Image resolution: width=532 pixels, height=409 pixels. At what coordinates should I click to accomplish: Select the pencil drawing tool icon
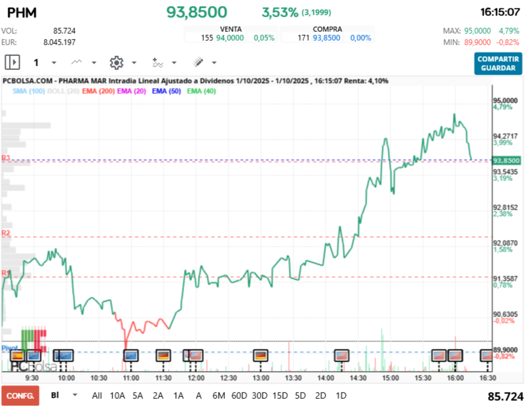pyautogui.click(x=198, y=62)
